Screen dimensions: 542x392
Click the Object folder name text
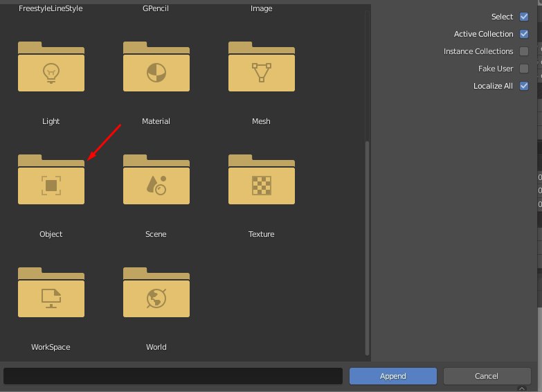[x=51, y=234]
